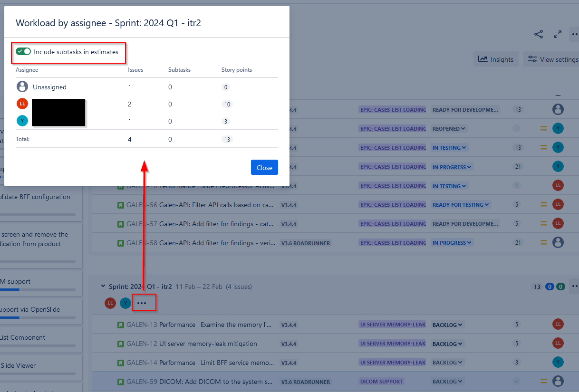
Task: Click the story type icon for GALEN-56
Action: coord(121,205)
